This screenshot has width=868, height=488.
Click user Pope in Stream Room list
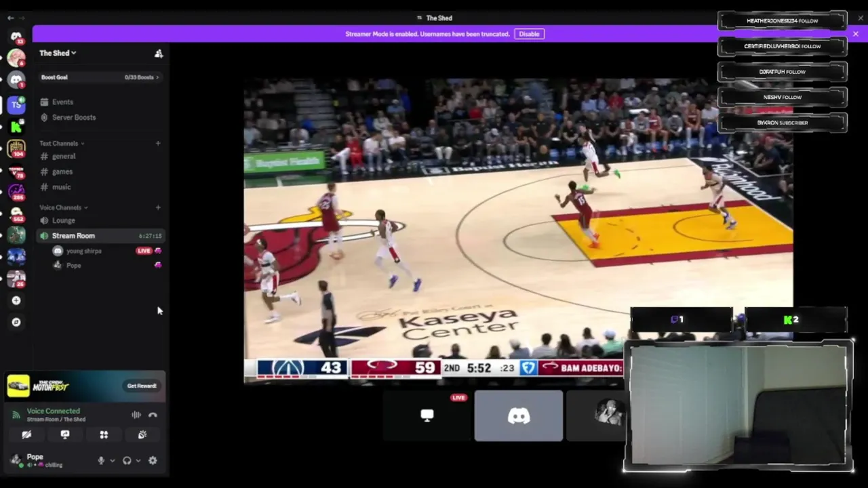(x=73, y=266)
